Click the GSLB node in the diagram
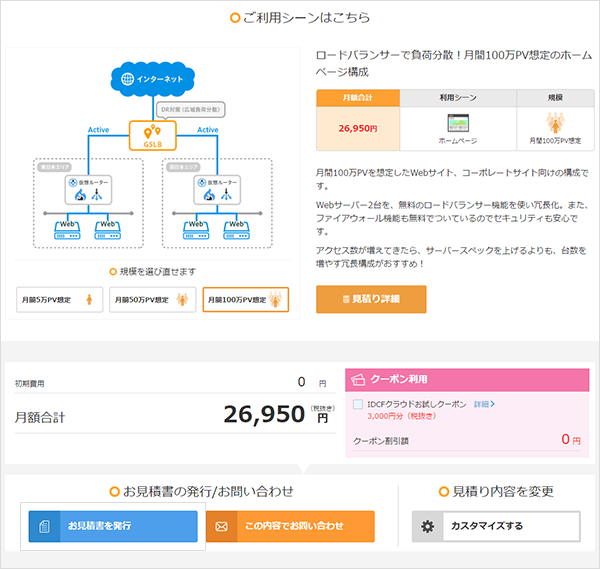The image size is (600, 569). pyautogui.click(x=153, y=133)
